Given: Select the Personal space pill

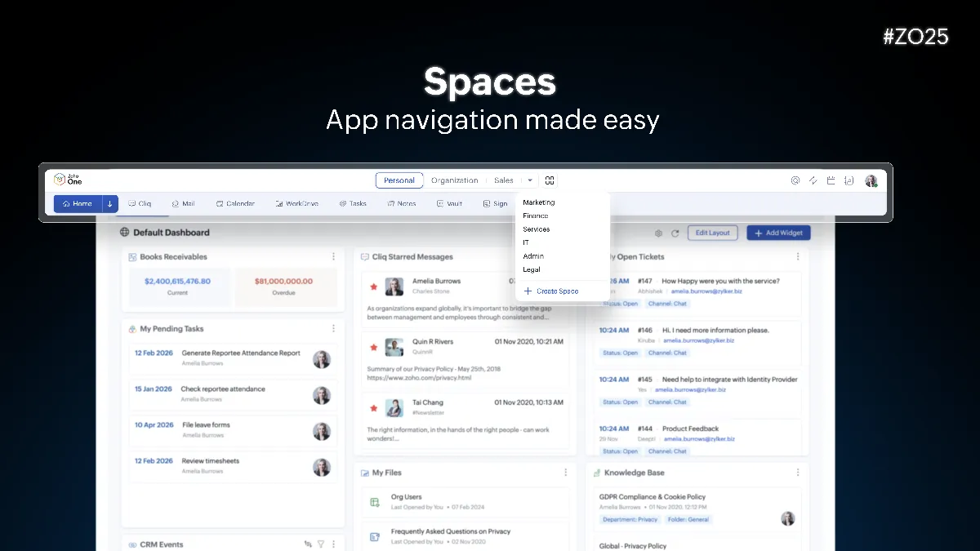Looking at the screenshot, I should tap(399, 180).
